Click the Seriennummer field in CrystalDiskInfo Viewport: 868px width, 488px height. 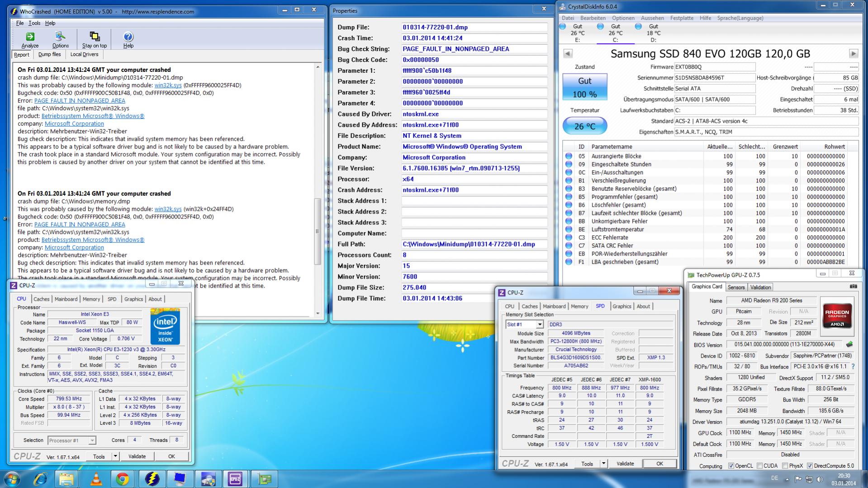[x=715, y=78]
